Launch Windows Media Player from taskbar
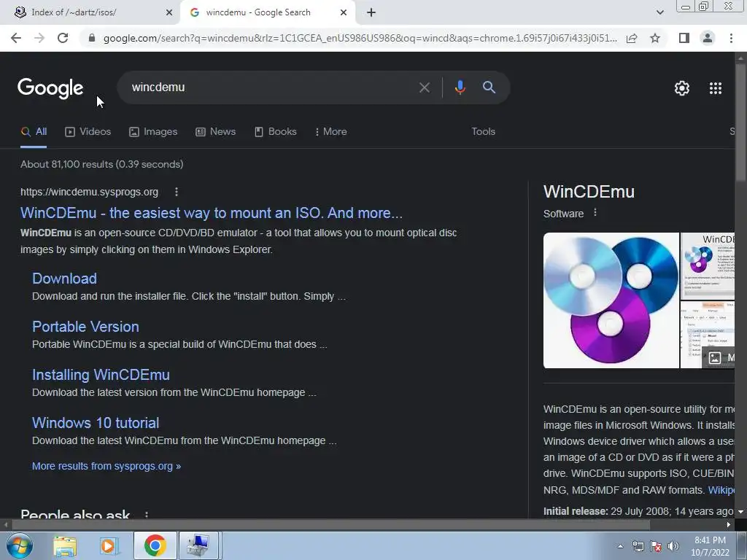The image size is (747, 560). point(109,546)
